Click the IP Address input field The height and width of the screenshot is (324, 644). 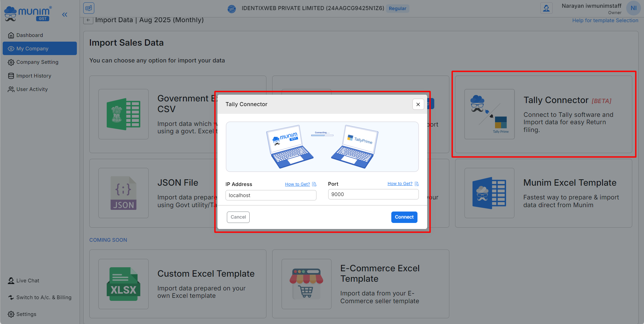tap(271, 195)
